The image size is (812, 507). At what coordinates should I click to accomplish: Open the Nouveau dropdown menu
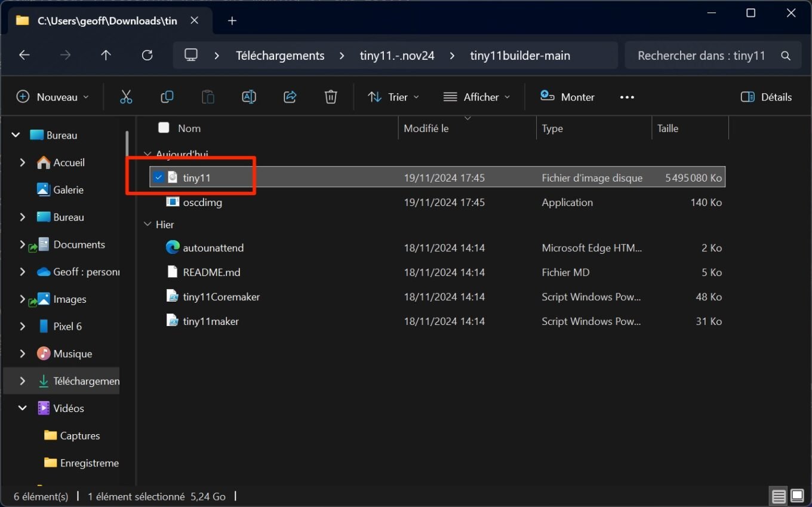click(x=53, y=97)
